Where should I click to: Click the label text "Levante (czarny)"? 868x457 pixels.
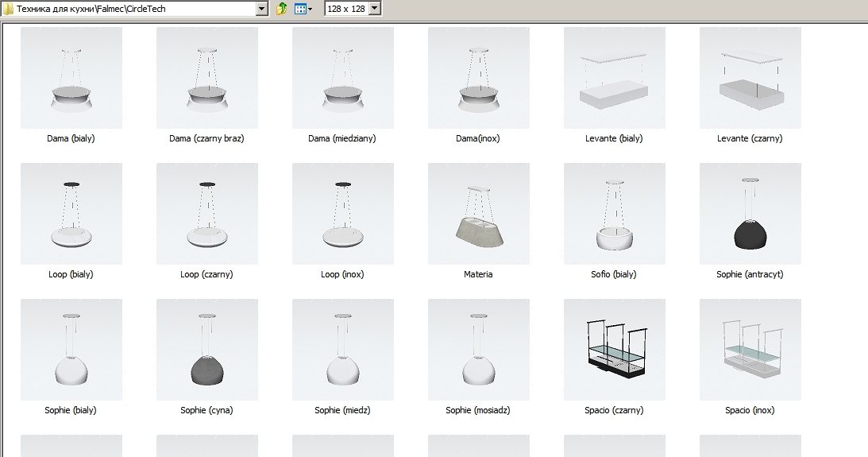pos(750,138)
